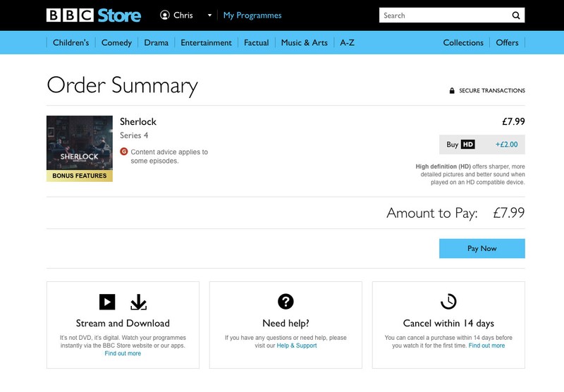This screenshot has height=392, width=564.
Task: Click the question mark help icon
Action: pos(286,302)
